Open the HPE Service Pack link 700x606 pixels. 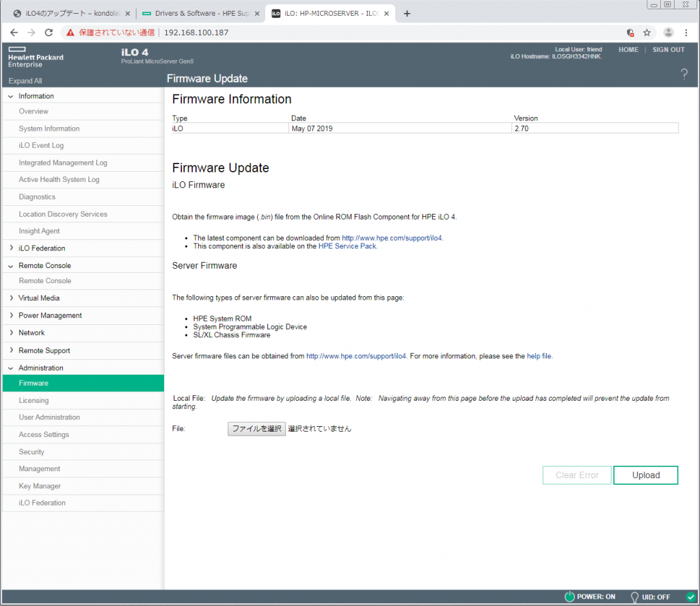(x=347, y=246)
